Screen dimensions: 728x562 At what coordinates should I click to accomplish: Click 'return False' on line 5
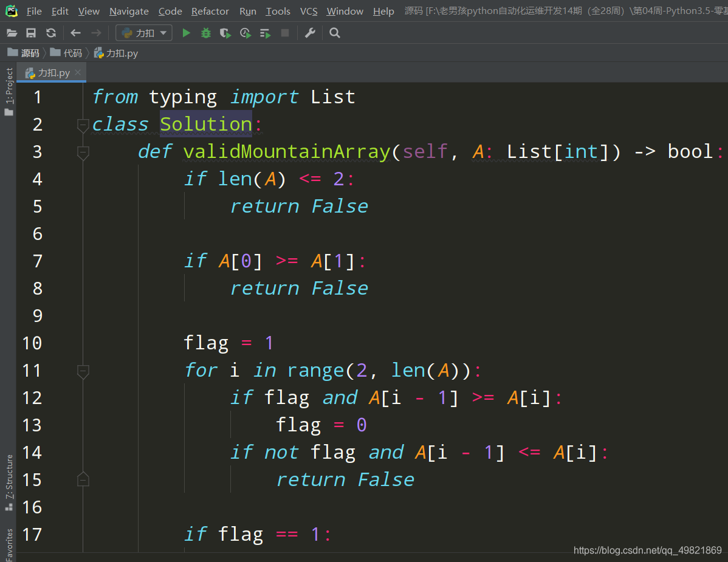tap(299, 206)
